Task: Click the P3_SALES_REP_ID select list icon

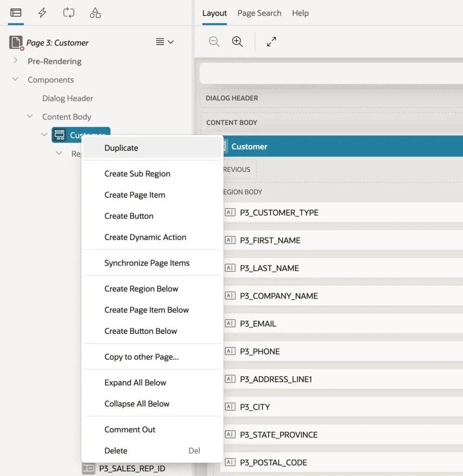Action: pos(89,469)
